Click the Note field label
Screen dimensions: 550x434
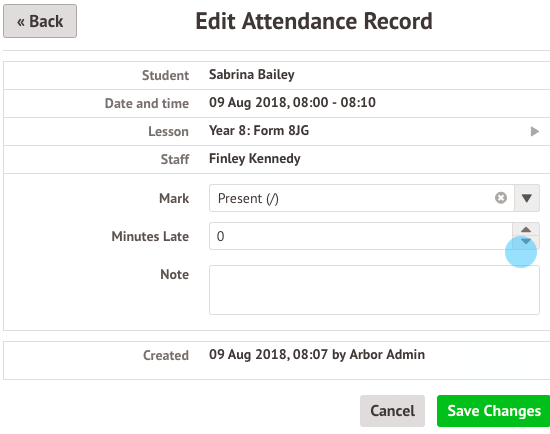click(x=174, y=274)
